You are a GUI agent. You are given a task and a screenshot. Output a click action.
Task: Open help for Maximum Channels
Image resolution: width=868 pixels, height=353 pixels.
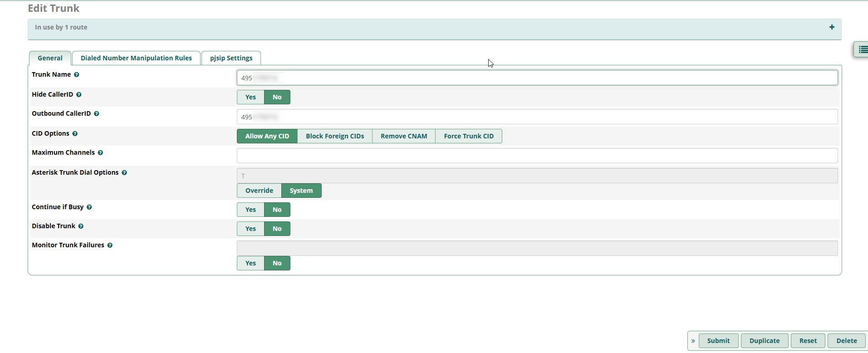101,153
